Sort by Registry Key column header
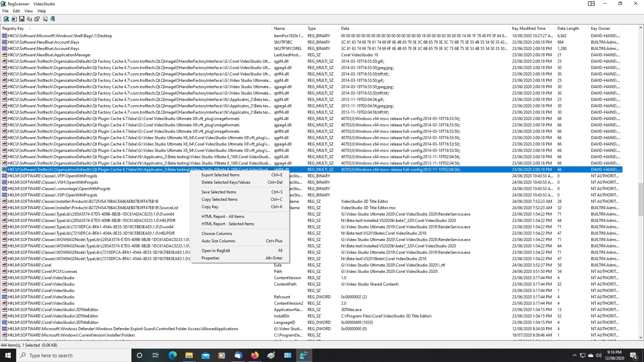644x362 pixels. pyautogui.click(x=136, y=28)
